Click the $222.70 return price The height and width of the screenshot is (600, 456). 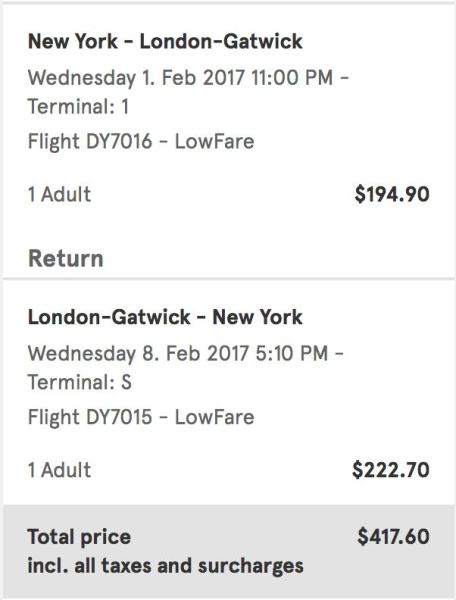coord(391,470)
